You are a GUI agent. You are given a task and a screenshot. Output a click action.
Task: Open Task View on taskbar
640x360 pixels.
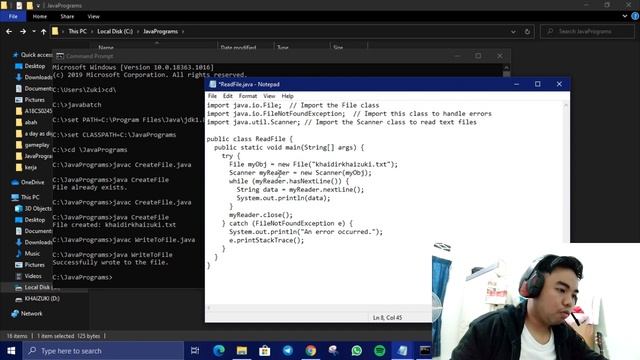click(x=195, y=351)
